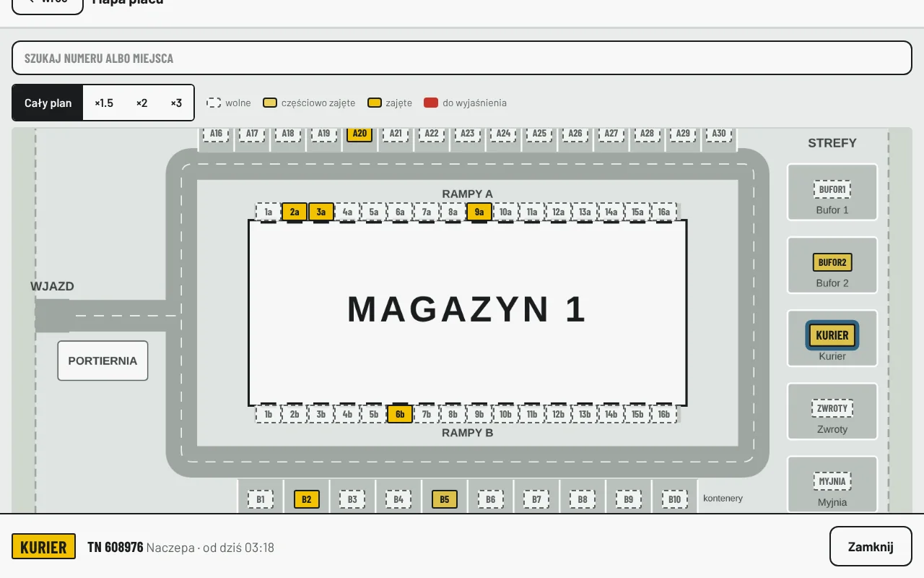Open occupied ramp 9a
The width and height of the screenshot is (924, 578).
tap(479, 212)
